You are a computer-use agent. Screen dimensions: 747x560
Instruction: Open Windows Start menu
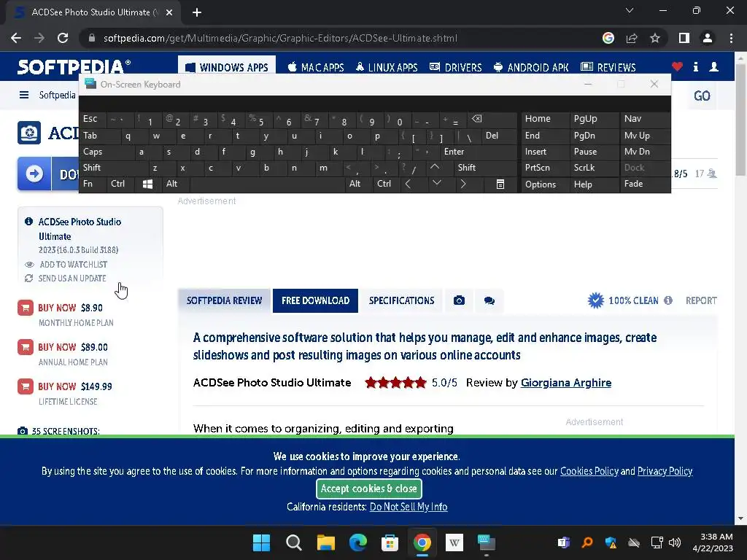click(x=262, y=542)
